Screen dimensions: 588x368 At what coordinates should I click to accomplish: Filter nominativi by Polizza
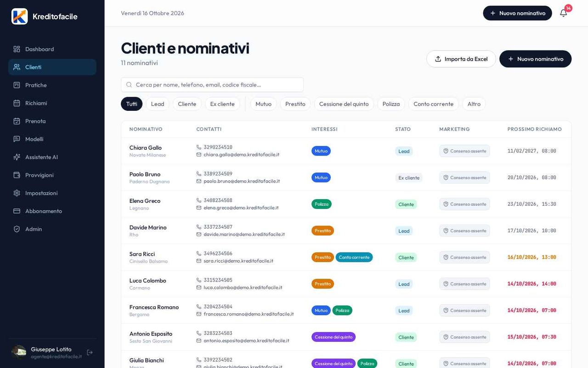point(391,104)
